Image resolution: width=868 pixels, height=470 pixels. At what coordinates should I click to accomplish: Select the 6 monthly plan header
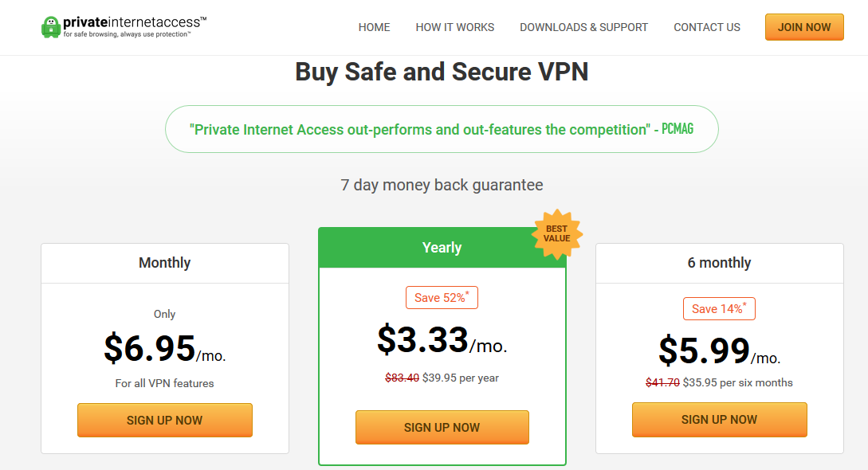click(x=720, y=263)
